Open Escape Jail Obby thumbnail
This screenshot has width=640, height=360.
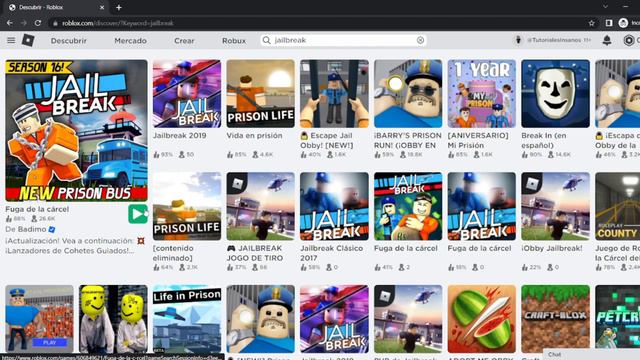click(334, 93)
